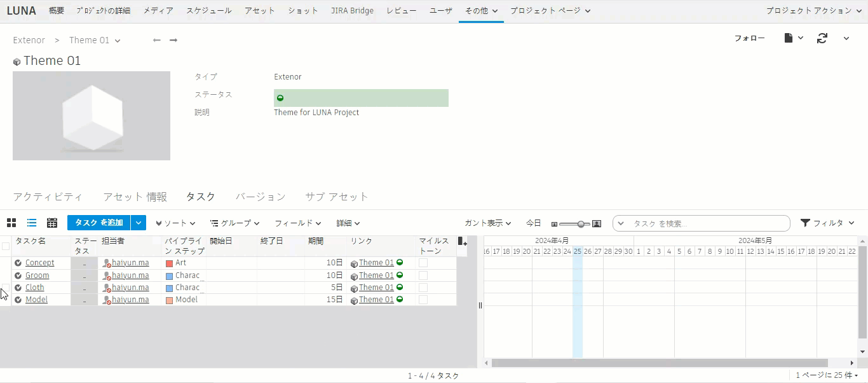Click the refresh page icon
868x383 pixels.
click(822, 38)
